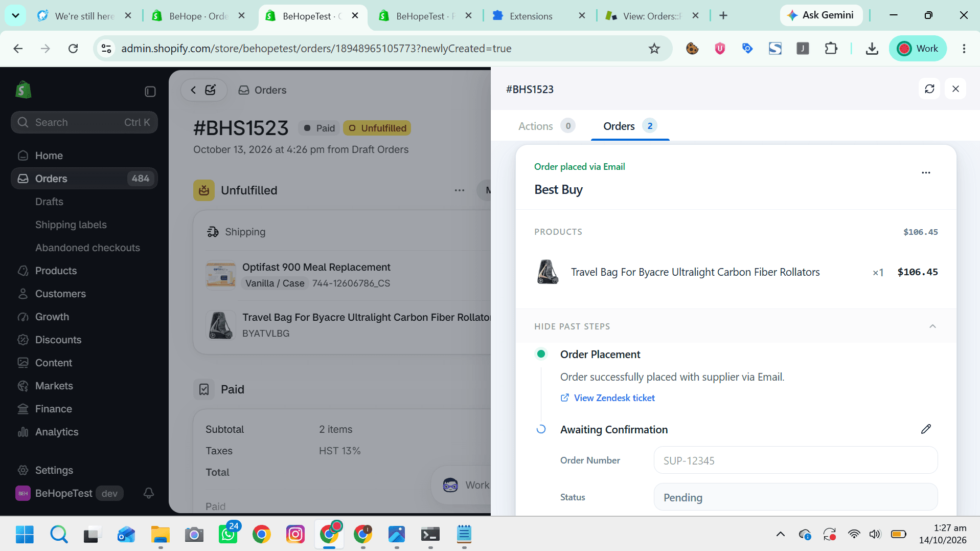Open the Status dropdown showing Pending

coord(795,497)
